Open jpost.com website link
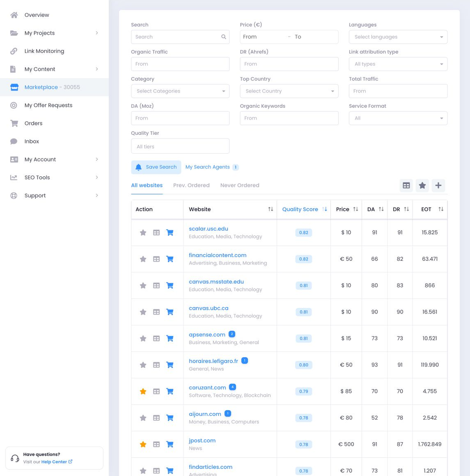 click(x=202, y=440)
